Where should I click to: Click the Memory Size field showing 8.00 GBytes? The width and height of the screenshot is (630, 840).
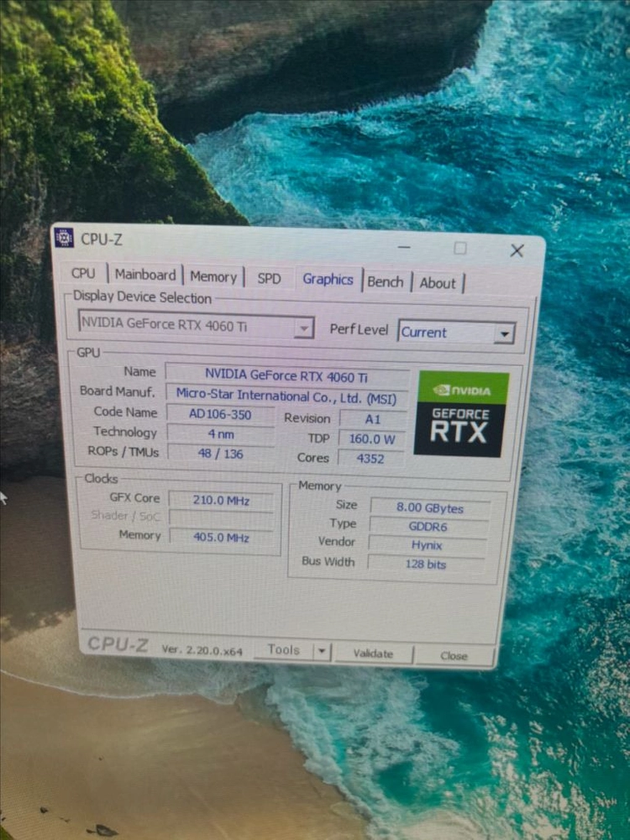[429, 508]
